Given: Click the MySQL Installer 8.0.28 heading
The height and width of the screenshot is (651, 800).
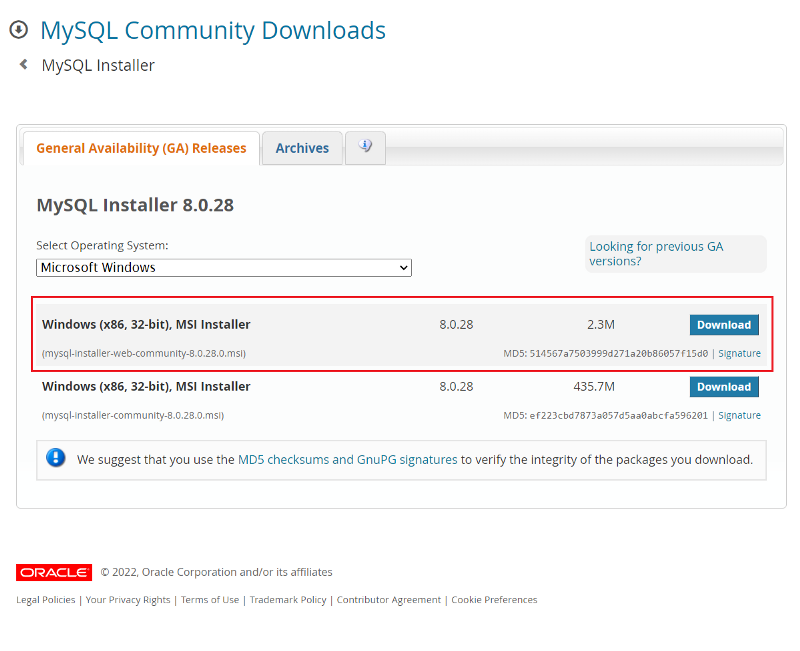Looking at the screenshot, I should 135,205.
